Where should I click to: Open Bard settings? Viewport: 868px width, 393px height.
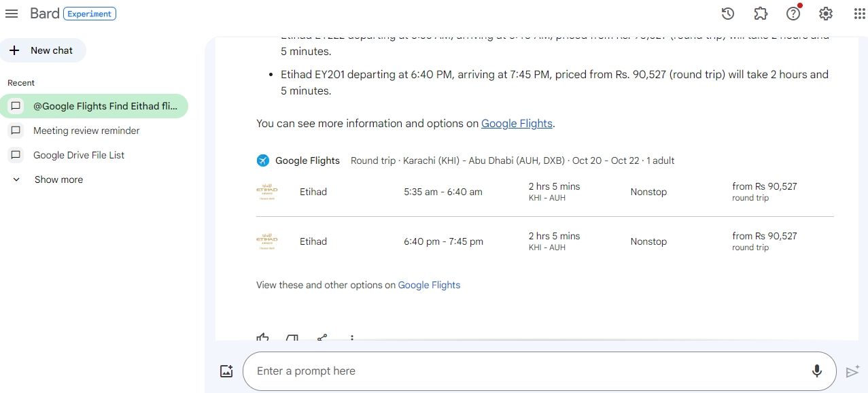825,13
